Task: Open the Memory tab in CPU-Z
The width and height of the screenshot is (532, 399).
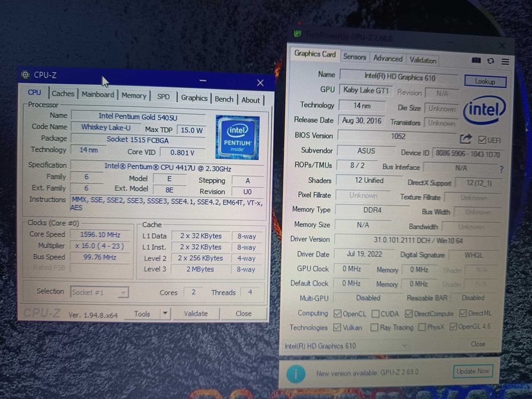Action: pos(133,96)
